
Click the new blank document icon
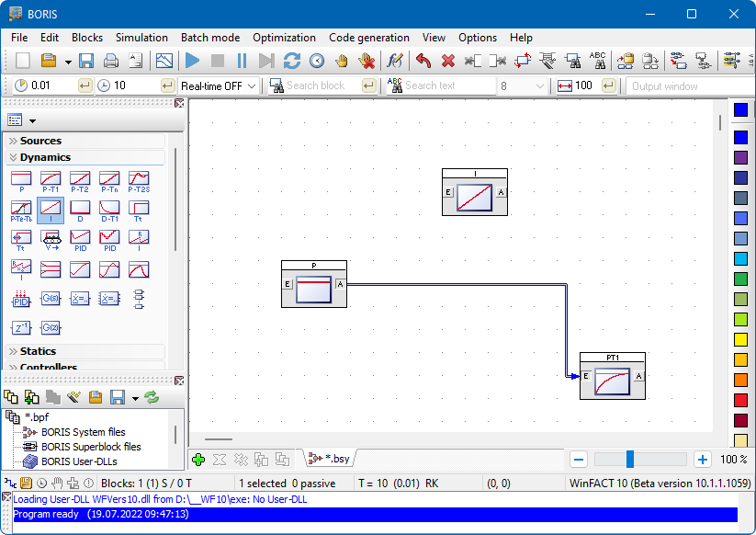click(23, 61)
